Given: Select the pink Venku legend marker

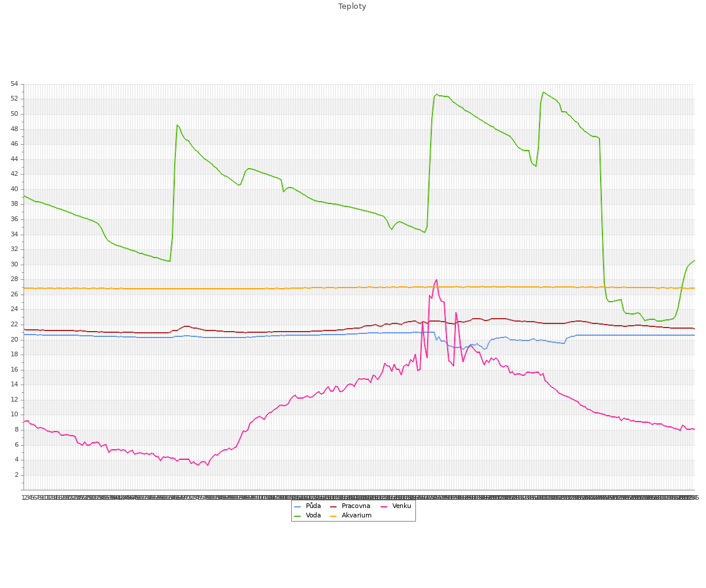Looking at the screenshot, I should pyautogui.click(x=384, y=506).
